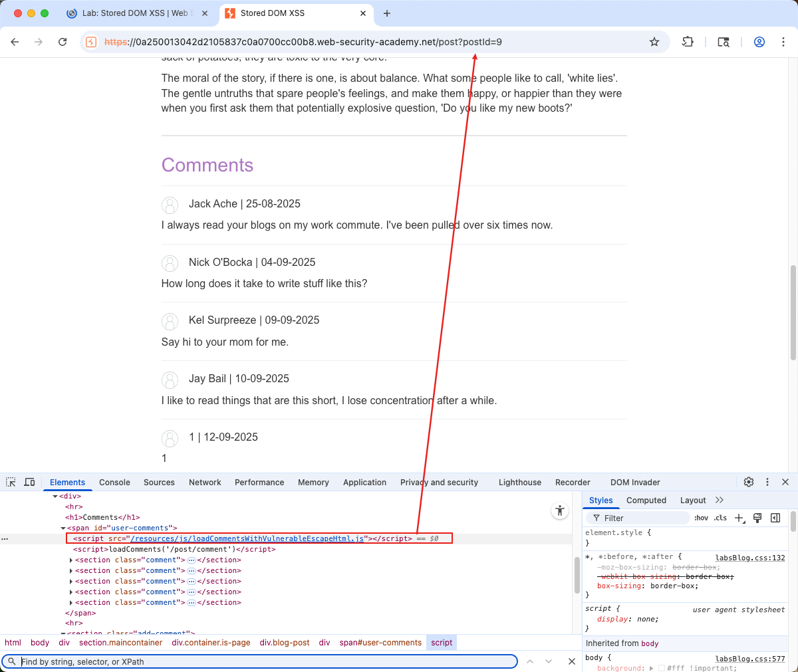
Task: Collapse the user-comments span node
Action: pyautogui.click(x=63, y=528)
